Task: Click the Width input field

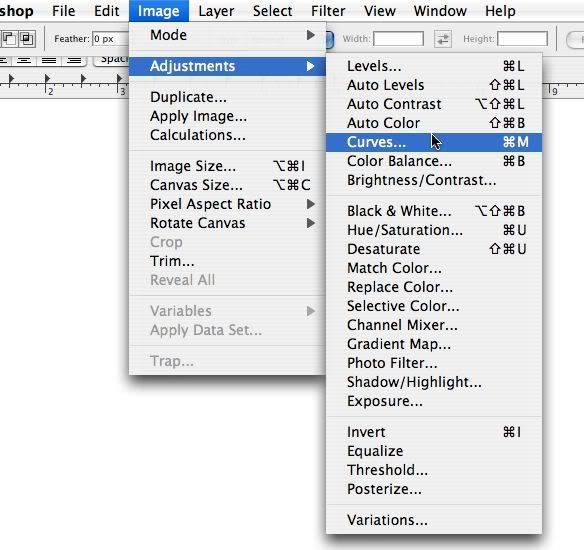Action: coord(399,39)
